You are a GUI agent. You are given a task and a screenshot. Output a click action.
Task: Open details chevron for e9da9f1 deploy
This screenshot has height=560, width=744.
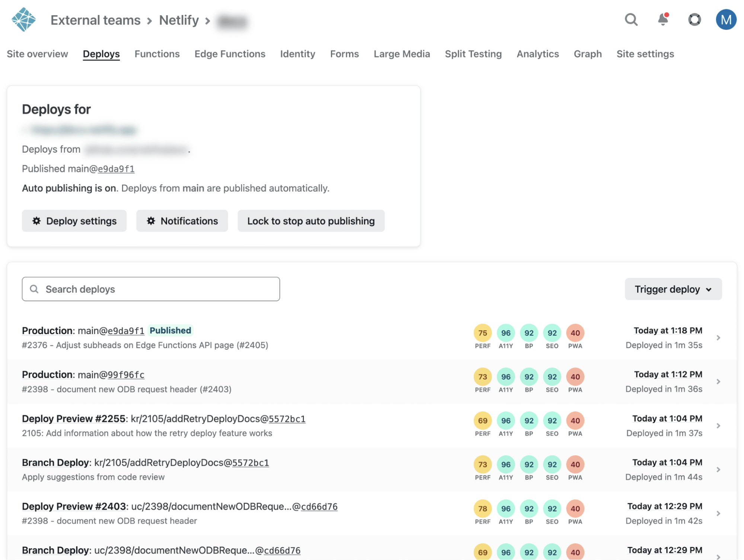(x=718, y=338)
